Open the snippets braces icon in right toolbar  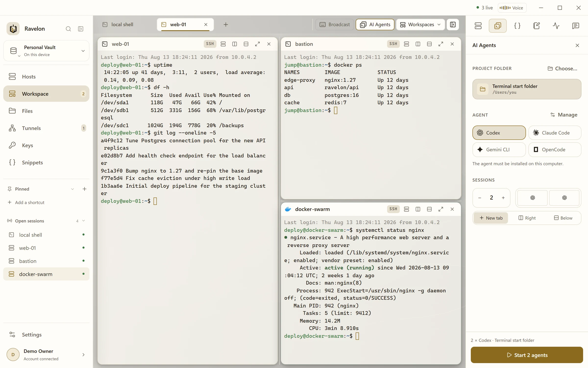coord(517,26)
